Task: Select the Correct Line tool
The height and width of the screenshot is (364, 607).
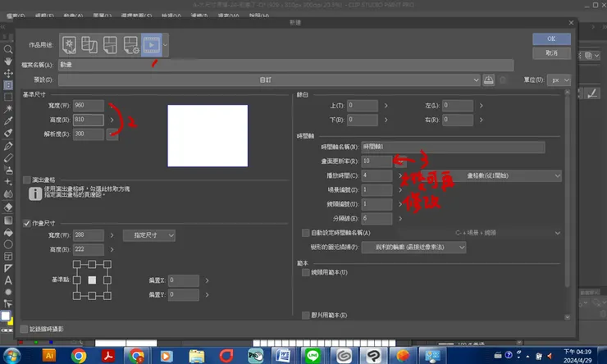Action: click(7, 303)
